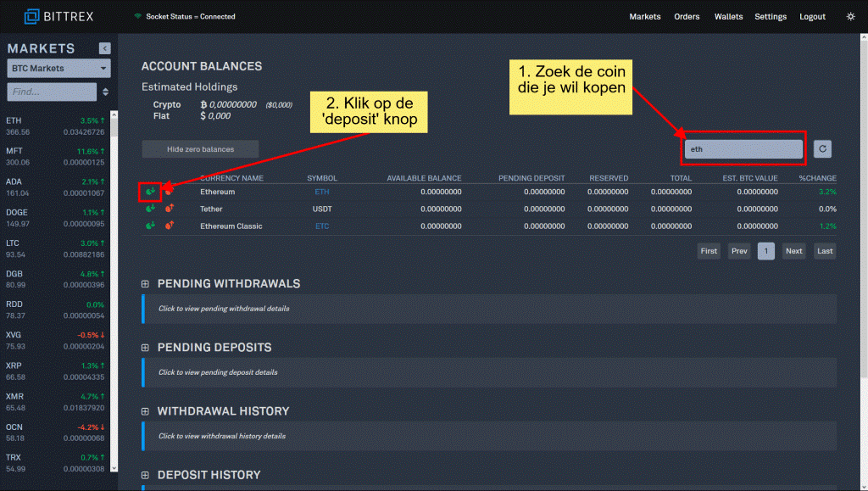868x491 pixels.
Task: Go to the Last page
Action: pyautogui.click(x=825, y=251)
